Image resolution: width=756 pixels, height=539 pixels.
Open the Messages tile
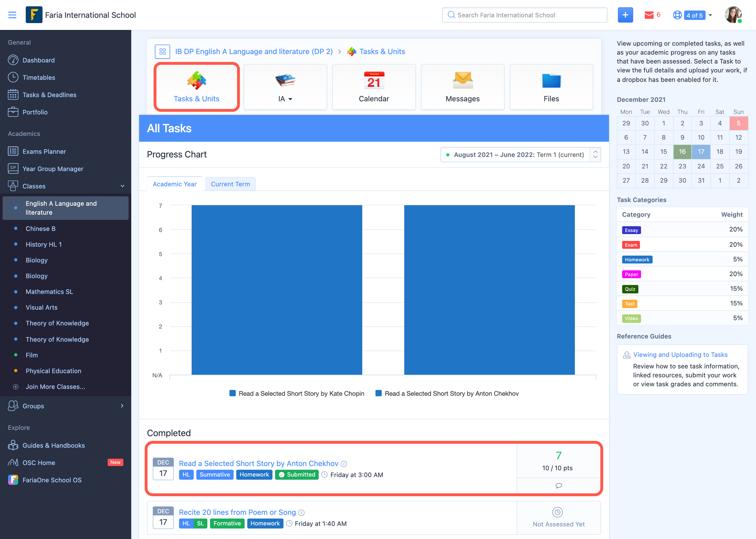(463, 87)
